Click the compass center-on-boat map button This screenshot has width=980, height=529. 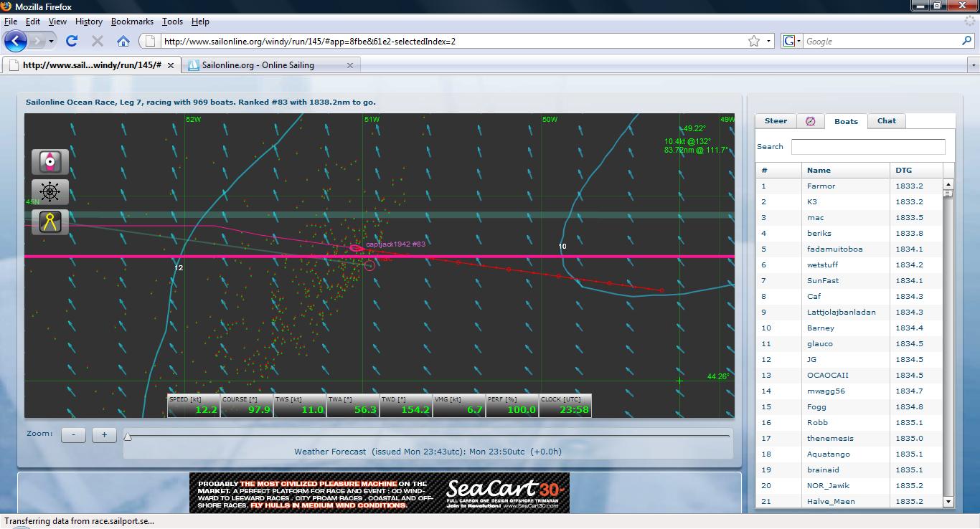pyautogui.click(x=50, y=162)
